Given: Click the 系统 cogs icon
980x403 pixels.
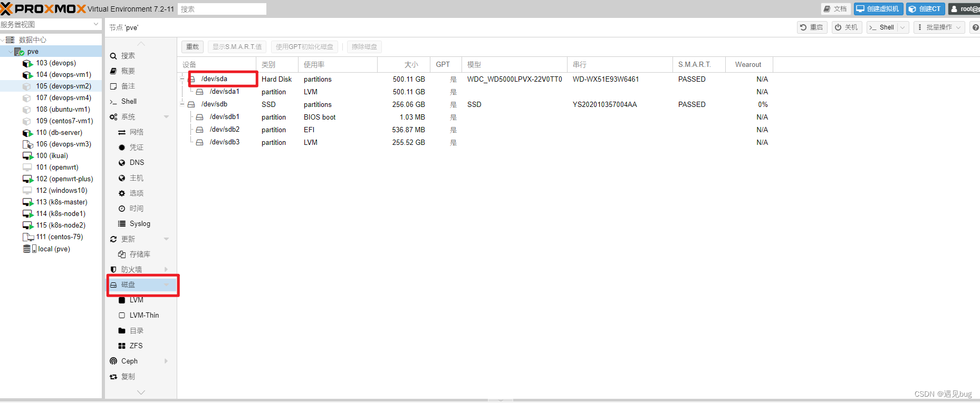Looking at the screenshot, I should (113, 117).
